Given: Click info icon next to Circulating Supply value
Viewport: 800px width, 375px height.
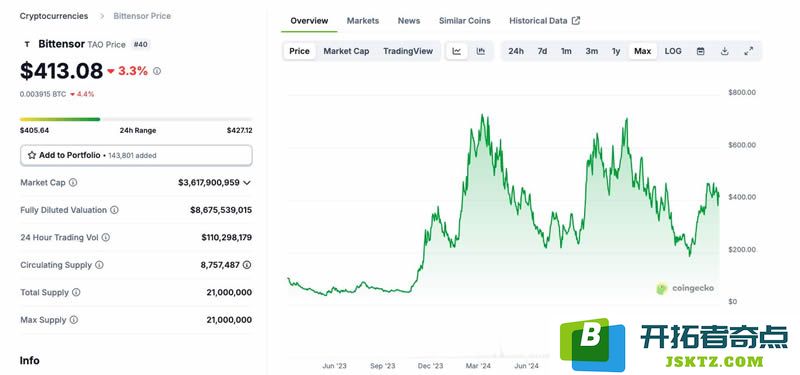Looking at the screenshot, I should point(247,265).
